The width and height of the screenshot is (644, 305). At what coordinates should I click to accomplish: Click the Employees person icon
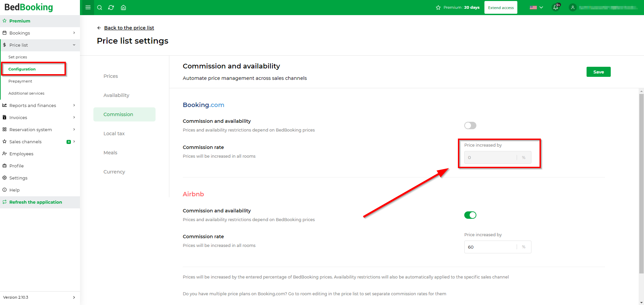[x=4, y=154]
